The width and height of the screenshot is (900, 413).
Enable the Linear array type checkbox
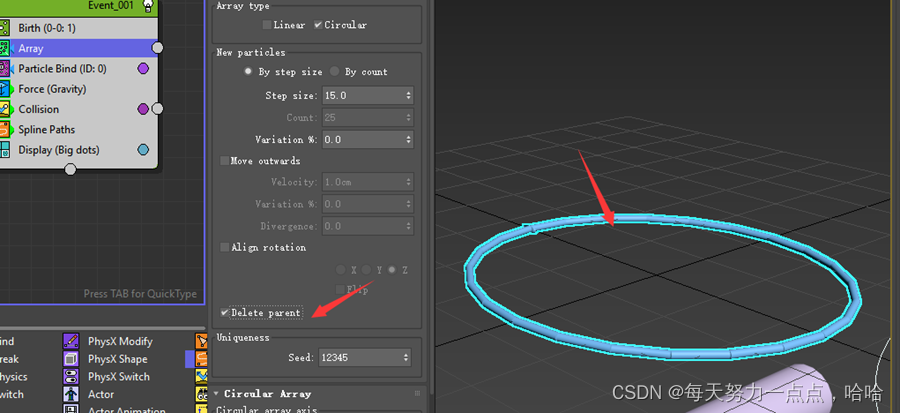(267, 25)
